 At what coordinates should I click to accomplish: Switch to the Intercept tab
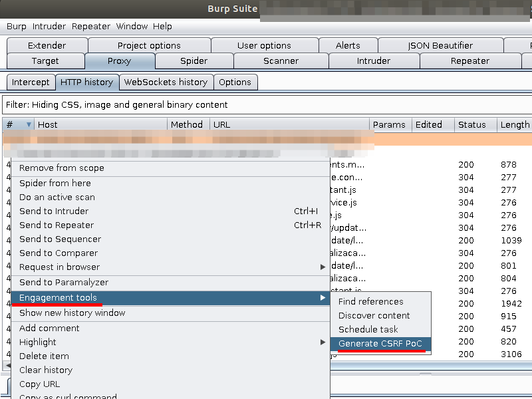click(31, 82)
